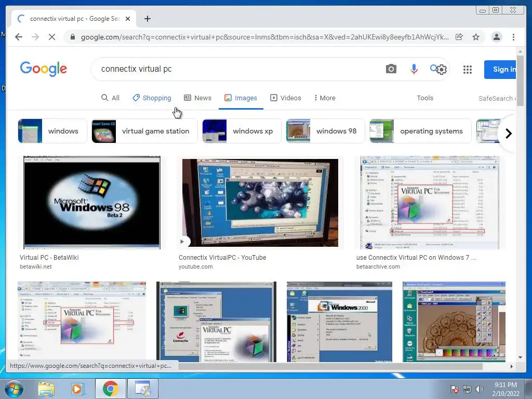Click the address bar URL

264,37
